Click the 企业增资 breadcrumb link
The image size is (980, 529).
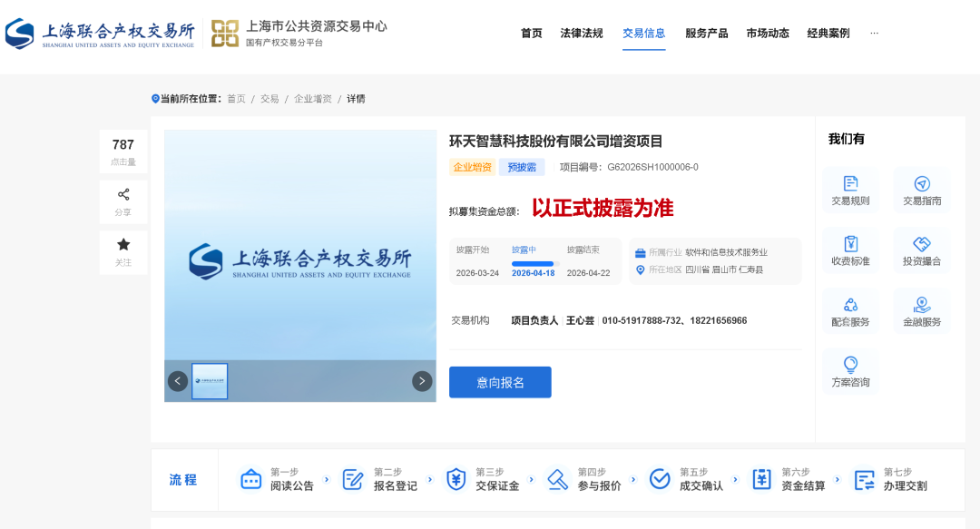click(313, 99)
